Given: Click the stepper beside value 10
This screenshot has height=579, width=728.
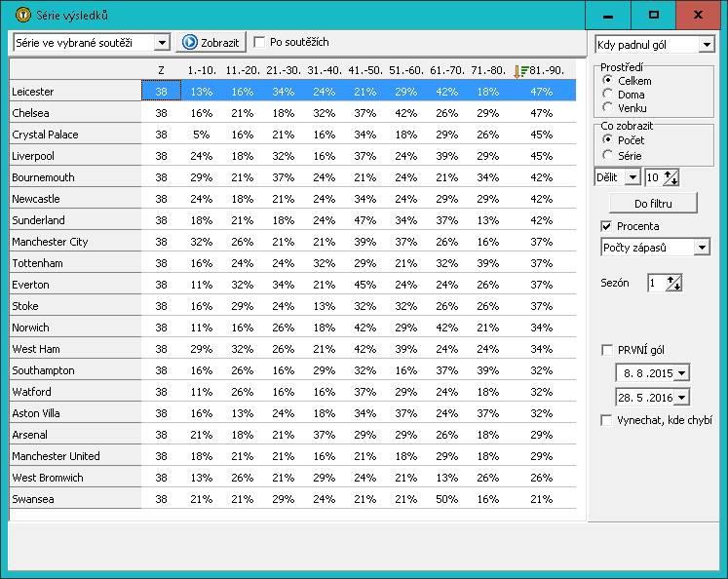Looking at the screenshot, I should (671, 177).
